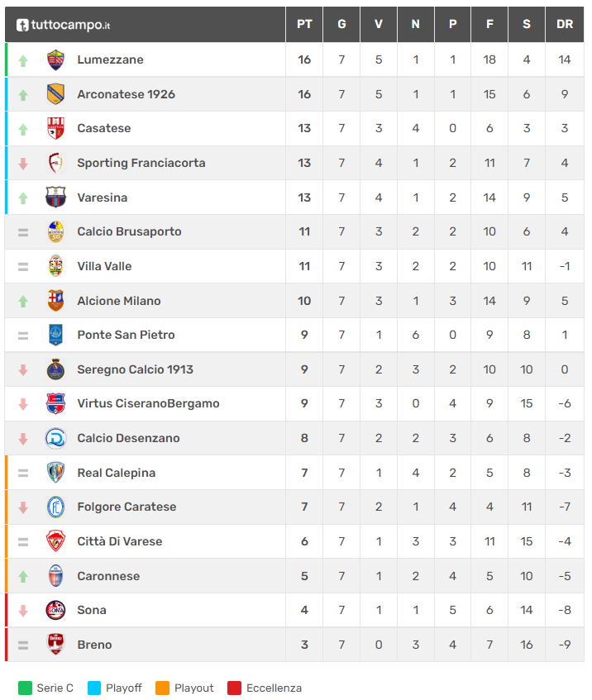Screen dimensions: 592x700
Task: Click the red Eccellenza legend swatch
Action: click(234, 688)
